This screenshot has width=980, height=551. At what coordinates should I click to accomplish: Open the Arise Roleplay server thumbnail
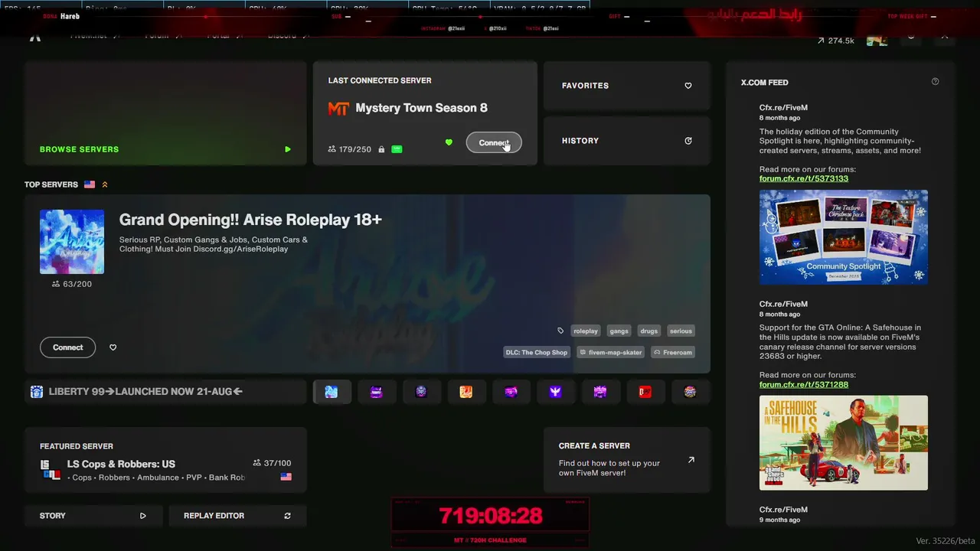[x=72, y=242]
